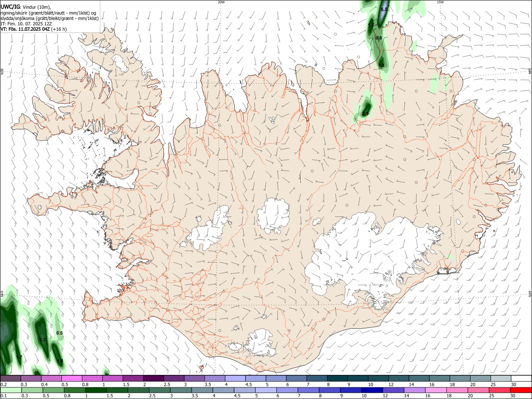The width and height of the screenshot is (532, 399).
Task: Click the 20W longitude label
Action: [x=221, y=2]
